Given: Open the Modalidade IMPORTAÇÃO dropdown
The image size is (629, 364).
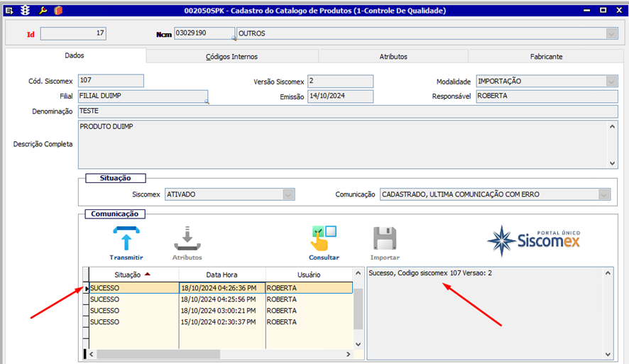Looking at the screenshot, I should (611, 82).
